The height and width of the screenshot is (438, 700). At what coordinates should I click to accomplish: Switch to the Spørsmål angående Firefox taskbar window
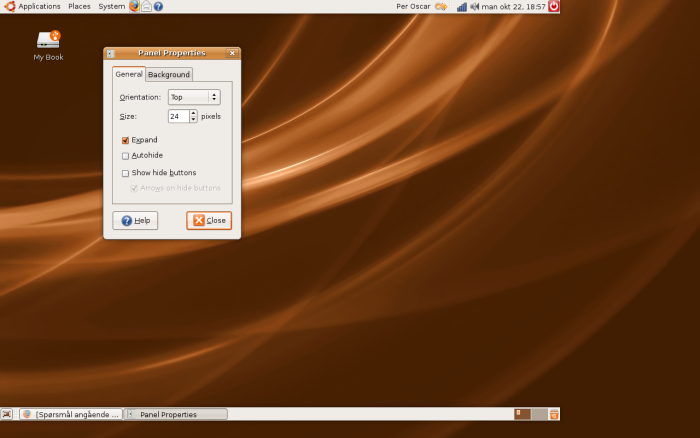71,414
